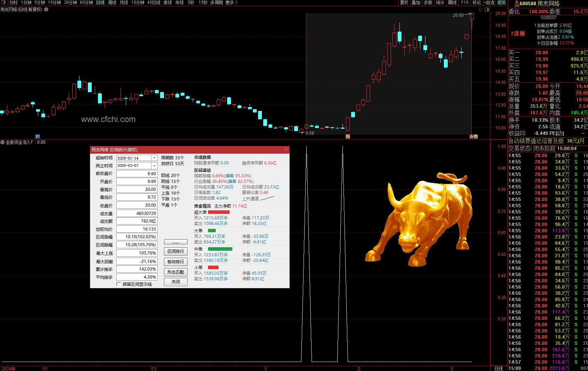Screen dimensions: 588x371
Task: Open the 复权 toolbar option
Action: [404, 2]
